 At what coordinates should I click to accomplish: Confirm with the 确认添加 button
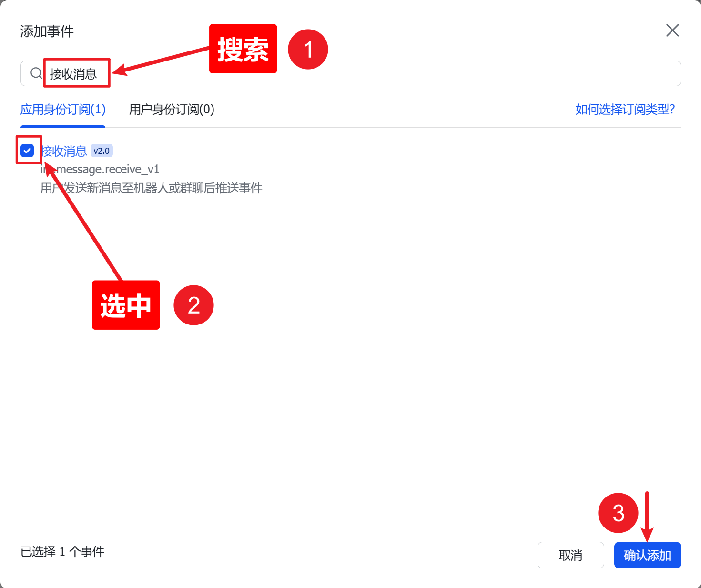647,555
